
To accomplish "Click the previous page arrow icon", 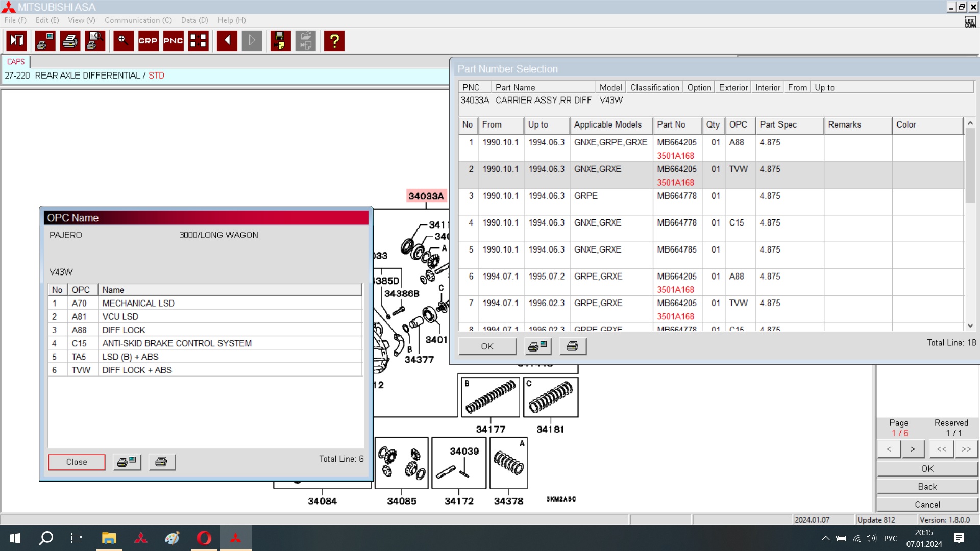I will (227, 41).
